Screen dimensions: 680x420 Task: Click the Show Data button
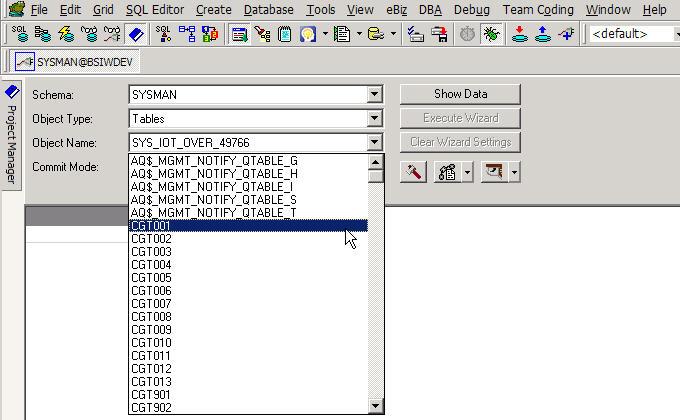coord(460,94)
